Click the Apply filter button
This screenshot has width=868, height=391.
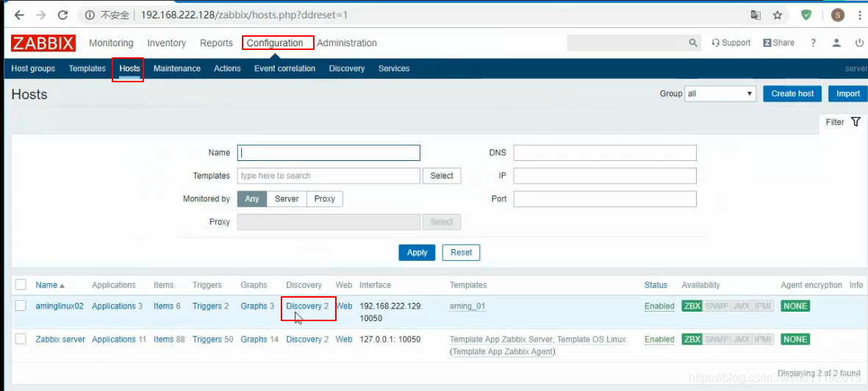(417, 253)
